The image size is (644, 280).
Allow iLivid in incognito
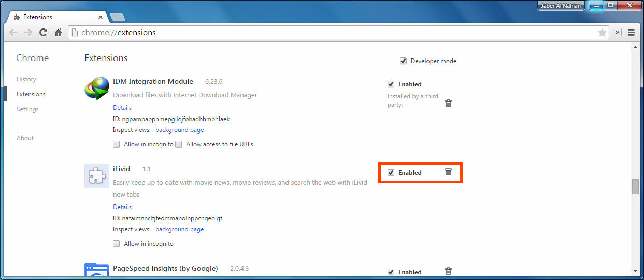[x=117, y=243]
